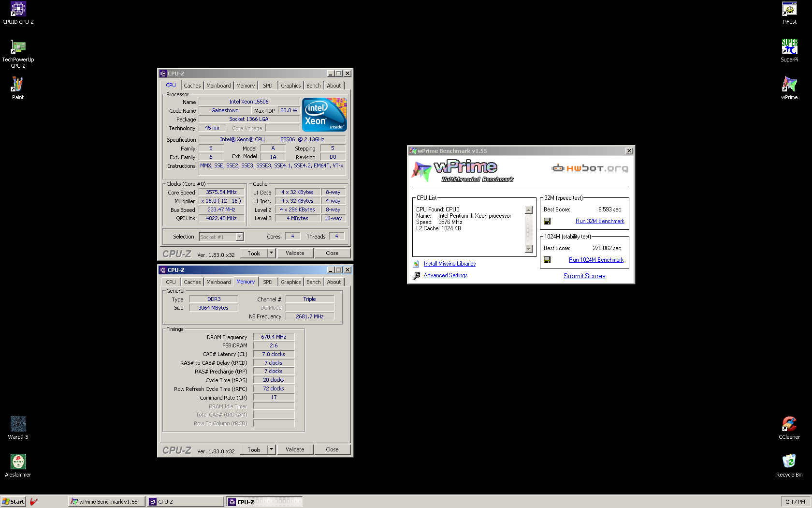This screenshot has height=508, width=812.
Task: Open the Caches tab in top CPU-Z window
Action: click(192, 86)
